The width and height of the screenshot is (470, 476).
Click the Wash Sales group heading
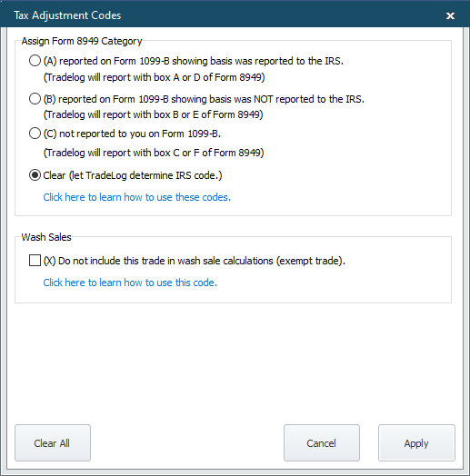point(46,237)
